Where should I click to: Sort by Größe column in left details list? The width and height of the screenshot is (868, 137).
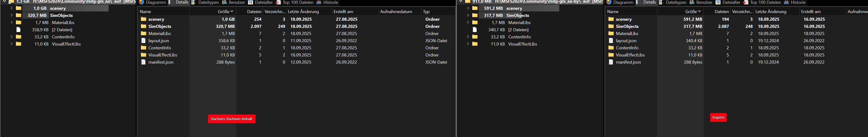point(223,11)
